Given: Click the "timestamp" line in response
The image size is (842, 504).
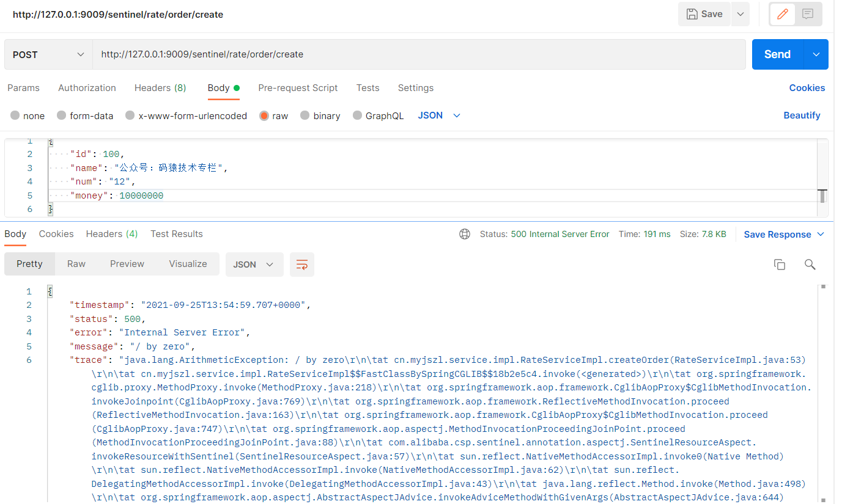Looking at the screenshot, I should click(191, 305).
